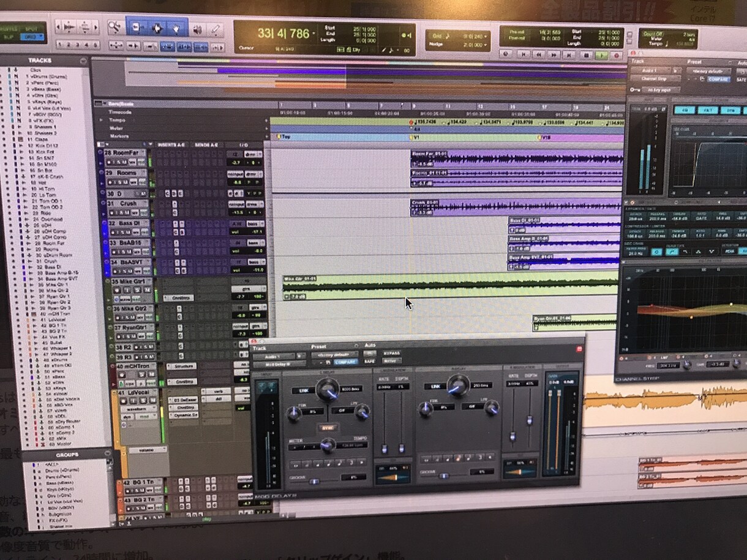Click Return to Zero transport button
This screenshot has width=747, height=560.
524,54
